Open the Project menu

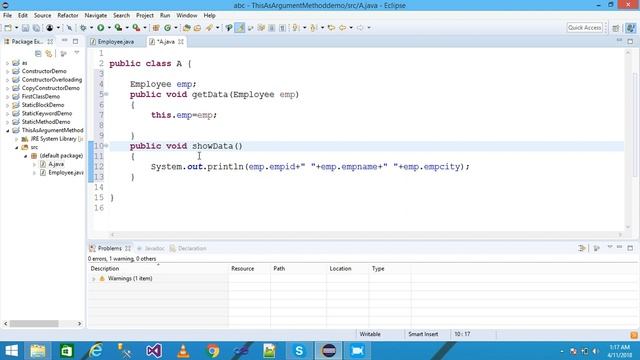(145, 16)
